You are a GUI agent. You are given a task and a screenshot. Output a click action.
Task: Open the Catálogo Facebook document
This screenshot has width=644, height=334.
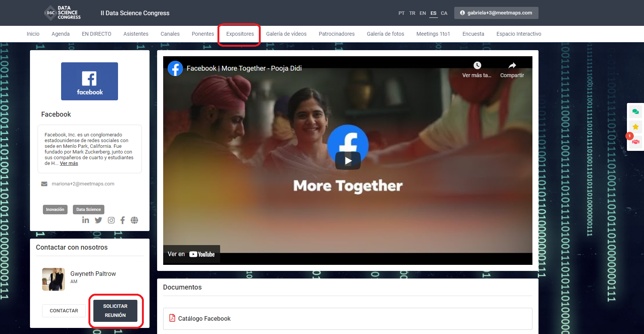tap(348, 318)
